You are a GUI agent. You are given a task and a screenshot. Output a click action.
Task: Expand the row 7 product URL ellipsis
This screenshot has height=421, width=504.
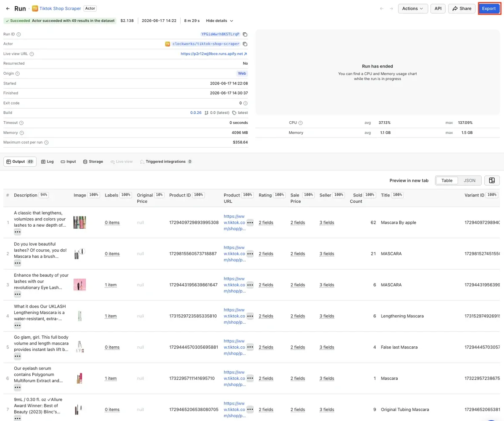click(x=250, y=410)
